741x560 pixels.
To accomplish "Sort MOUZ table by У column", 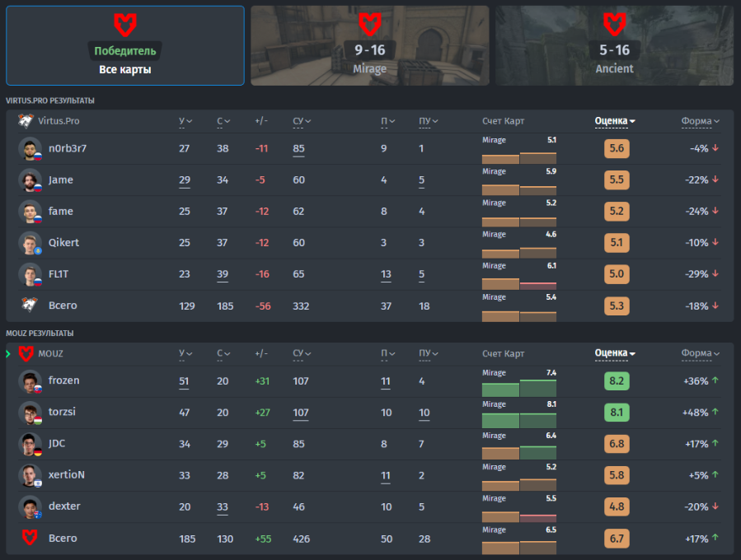I will click(x=185, y=353).
